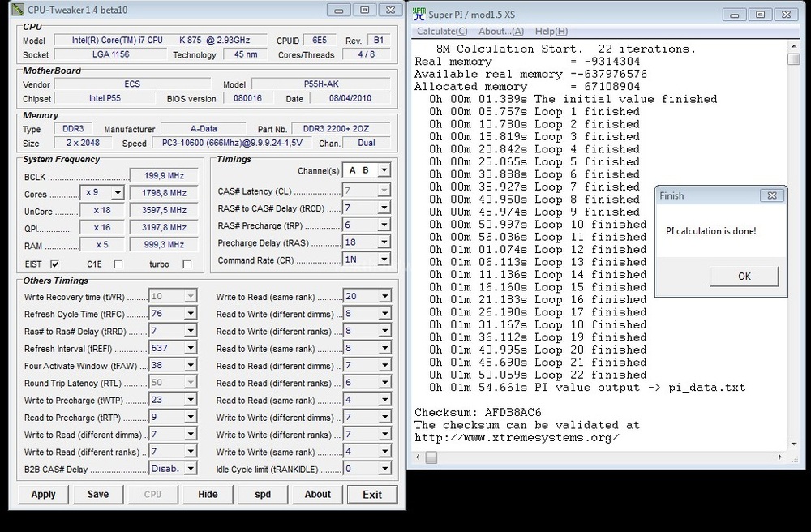Click the Exit button
The height and width of the screenshot is (532, 811).
tap(372, 495)
